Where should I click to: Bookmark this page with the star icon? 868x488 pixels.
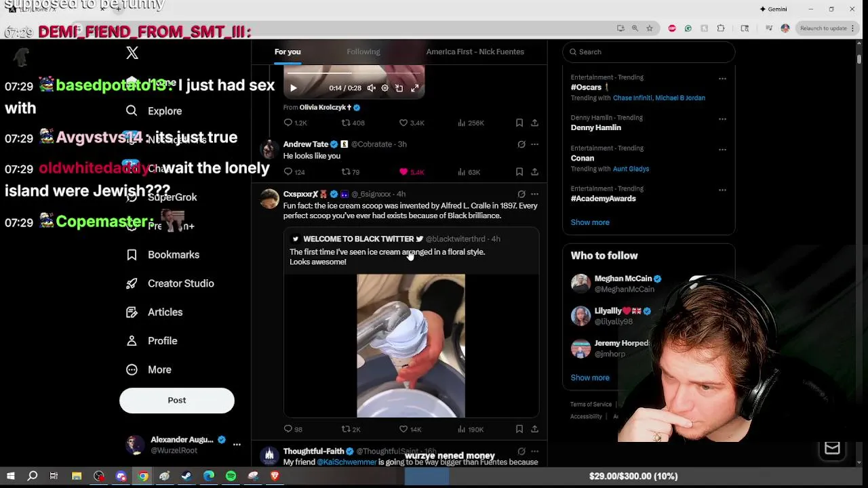650,28
